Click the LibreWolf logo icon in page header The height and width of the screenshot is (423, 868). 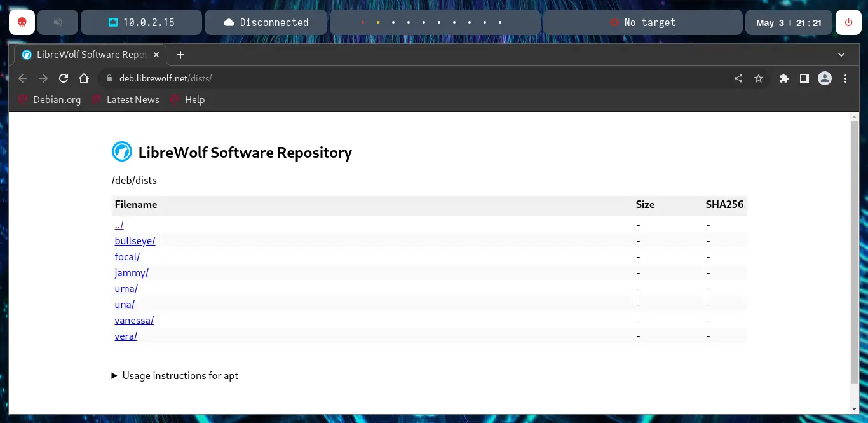(x=122, y=152)
